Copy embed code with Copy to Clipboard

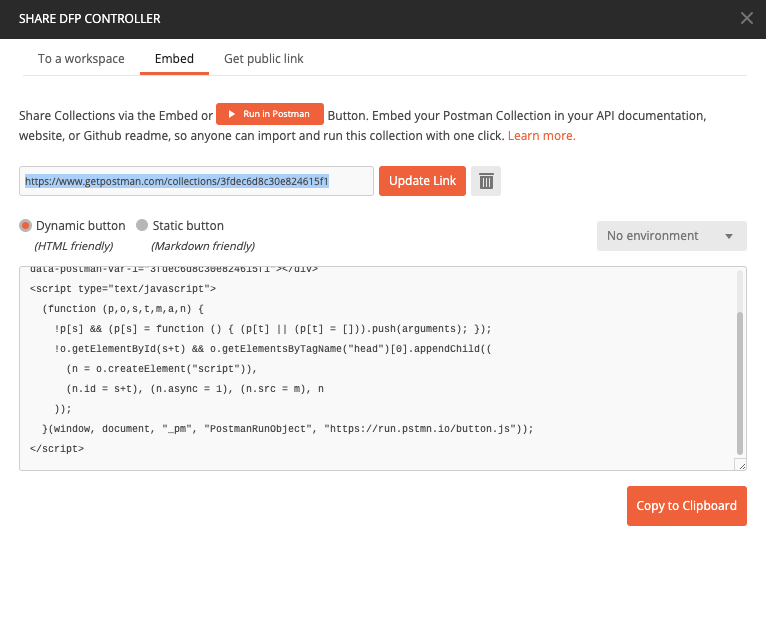click(x=686, y=506)
